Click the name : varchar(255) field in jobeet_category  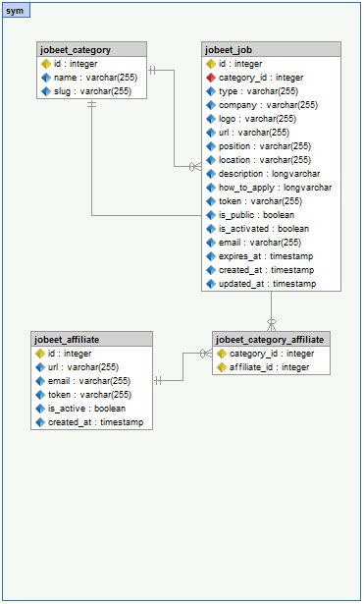click(x=91, y=78)
